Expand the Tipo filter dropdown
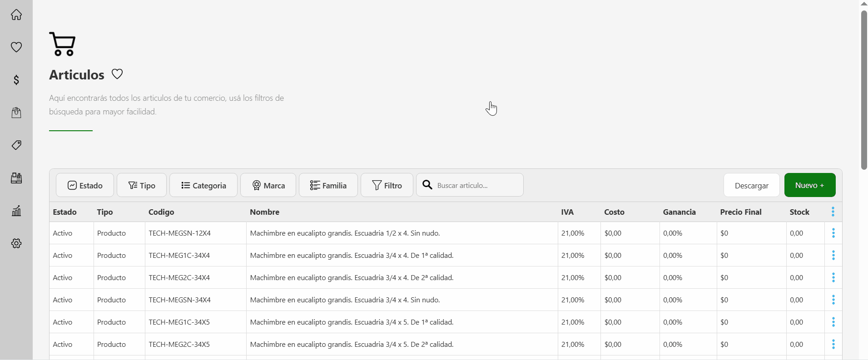The height and width of the screenshot is (360, 868). point(142,185)
